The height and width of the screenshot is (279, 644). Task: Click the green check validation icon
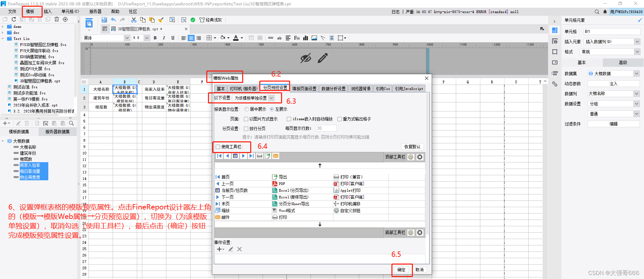[193, 20]
